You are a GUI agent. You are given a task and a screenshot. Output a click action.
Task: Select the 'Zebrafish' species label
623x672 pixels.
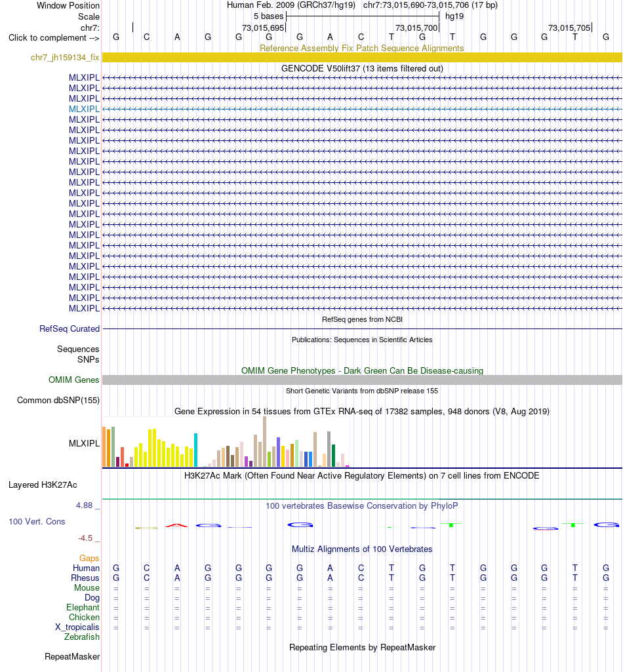click(x=82, y=637)
